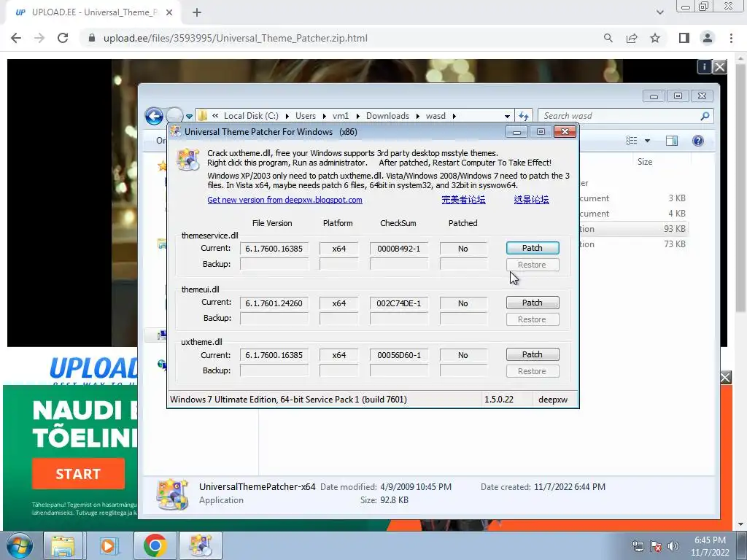Click uxtheme.dll checksum field 00056D60-1
Viewport: 747px width, 560px height.
coord(399,355)
